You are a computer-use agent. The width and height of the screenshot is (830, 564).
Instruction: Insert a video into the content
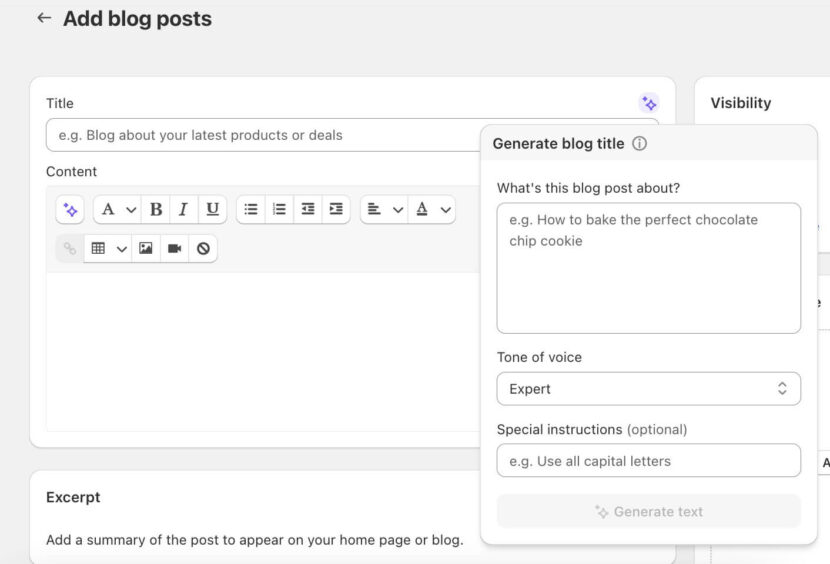(174, 249)
